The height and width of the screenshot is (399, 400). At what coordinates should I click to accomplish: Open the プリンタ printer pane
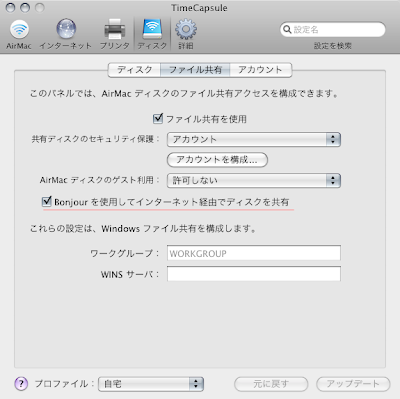(x=115, y=34)
